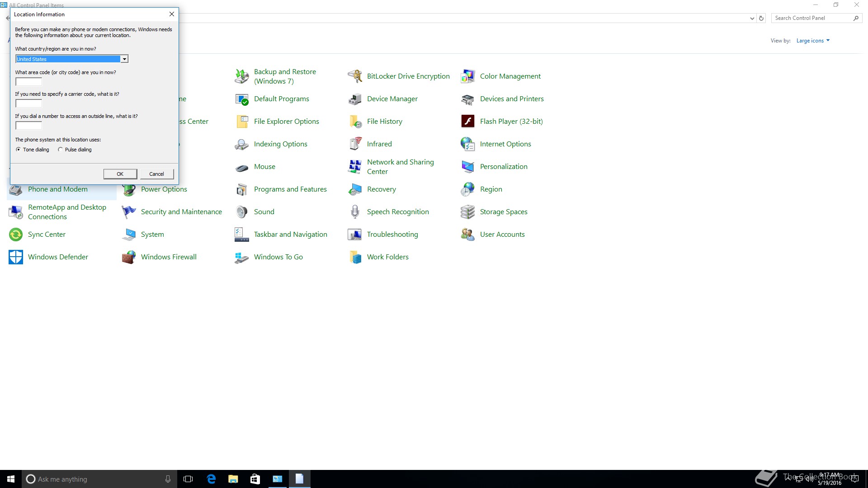Launch Microsoft Edge from the taskbar
Screen dimensions: 868x488
click(211, 479)
